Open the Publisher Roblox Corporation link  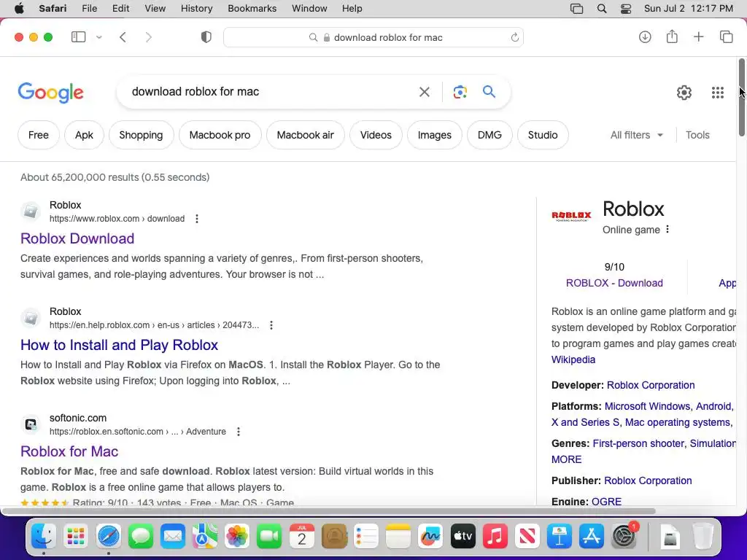pos(648,481)
